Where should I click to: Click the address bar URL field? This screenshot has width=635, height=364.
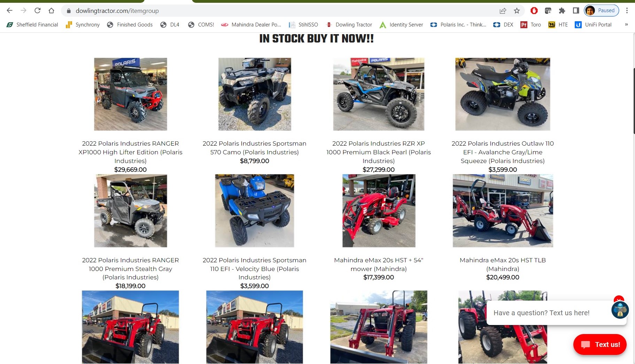(279, 11)
